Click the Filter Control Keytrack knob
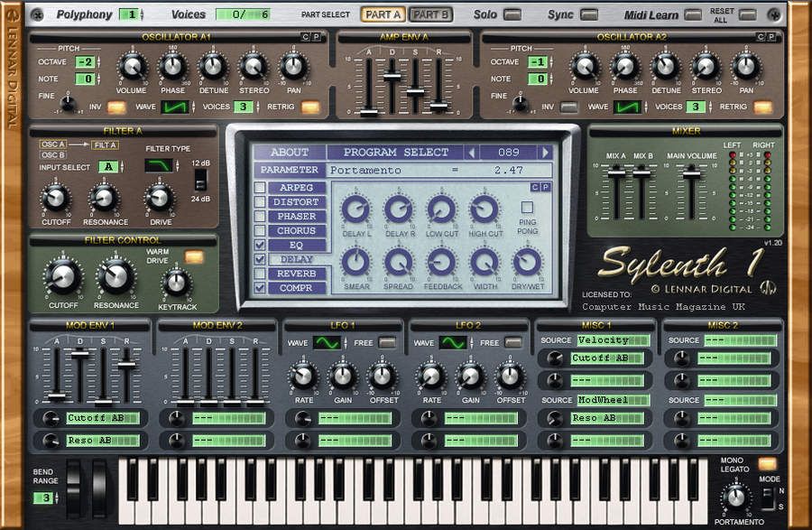The image size is (812, 530). 177,284
